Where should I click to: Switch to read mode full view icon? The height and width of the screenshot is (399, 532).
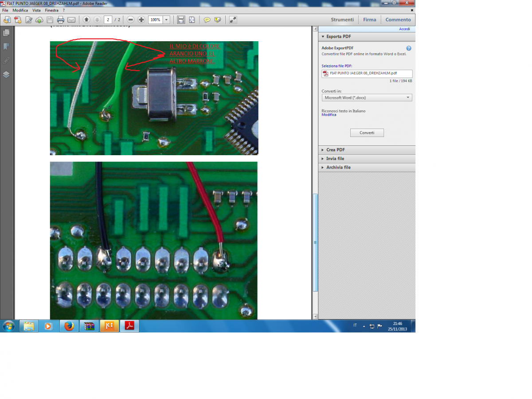pyautogui.click(x=233, y=20)
